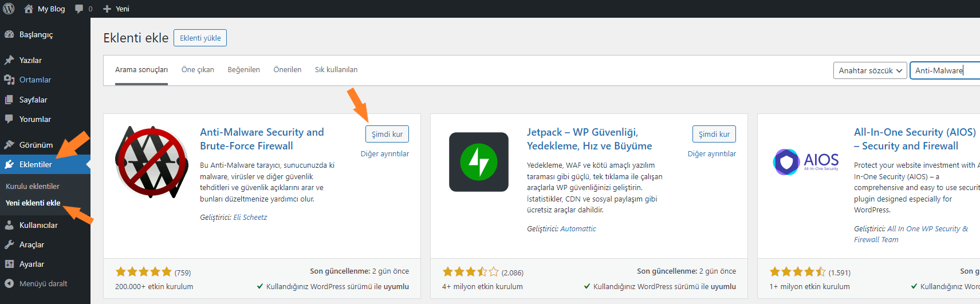Click the Yorumlar comment icon
Screen dimensions: 980x304
tap(9, 119)
